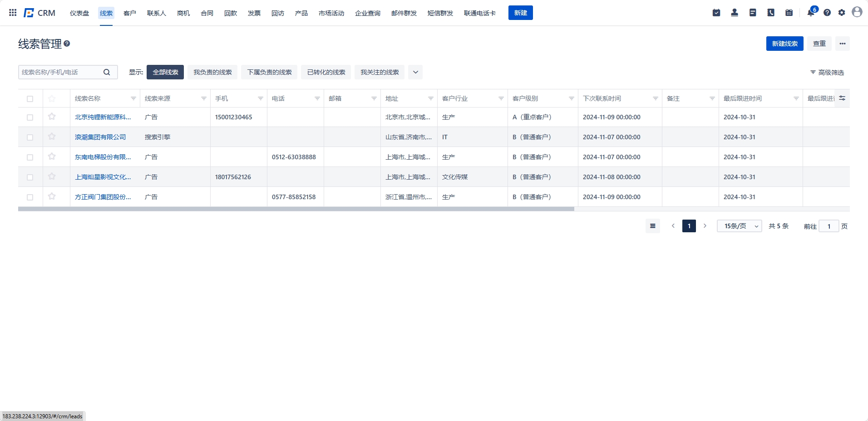Open the notification bell with badge 6
Viewport: 868px width, 421px height.
[x=811, y=12]
